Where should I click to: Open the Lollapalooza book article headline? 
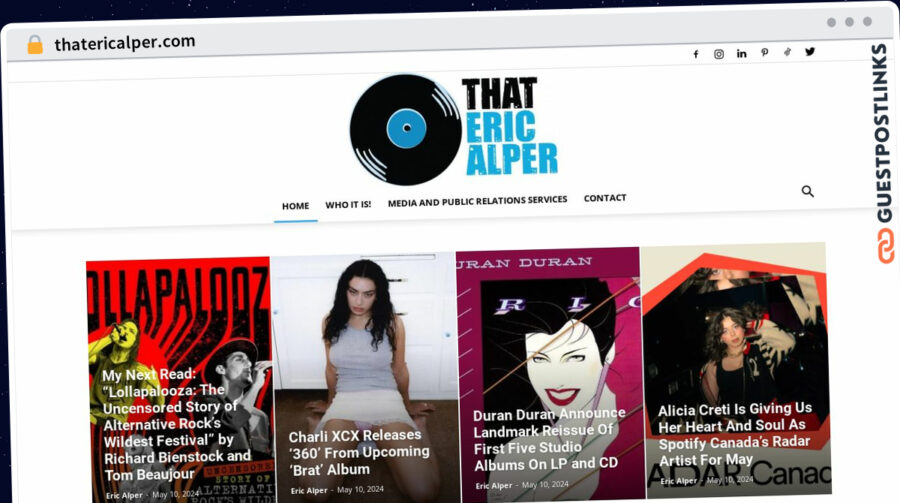pos(177,425)
